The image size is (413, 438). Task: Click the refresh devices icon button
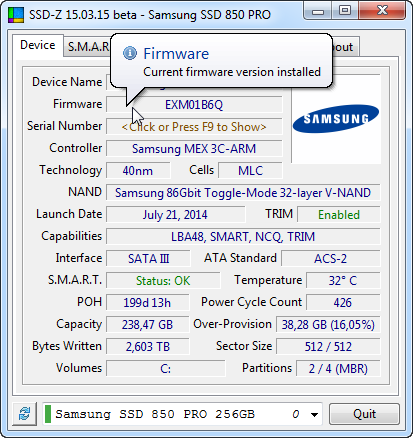click(x=24, y=414)
